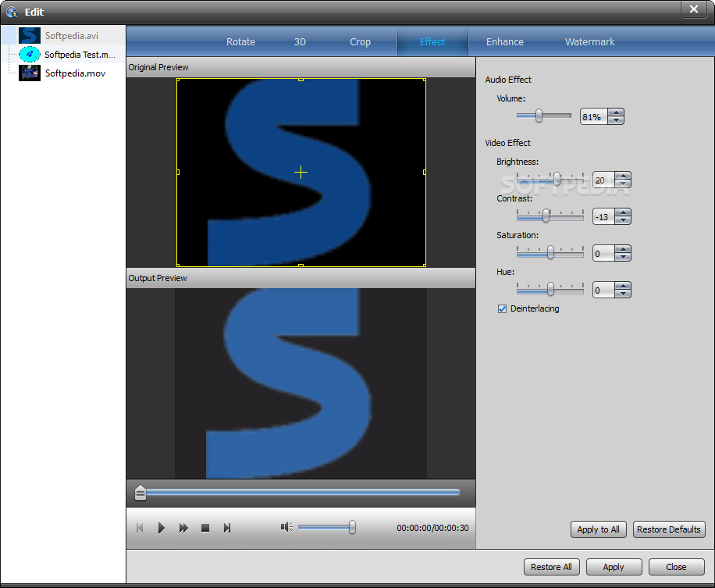Click the right-middle crop handle
Viewport: 715px width, 588px height.
click(x=425, y=172)
